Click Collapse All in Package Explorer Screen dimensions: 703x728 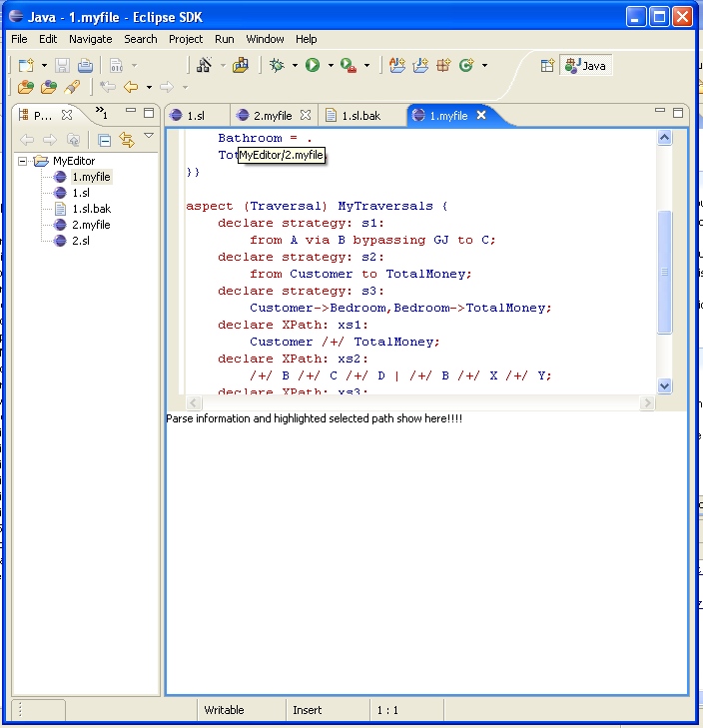click(x=104, y=140)
